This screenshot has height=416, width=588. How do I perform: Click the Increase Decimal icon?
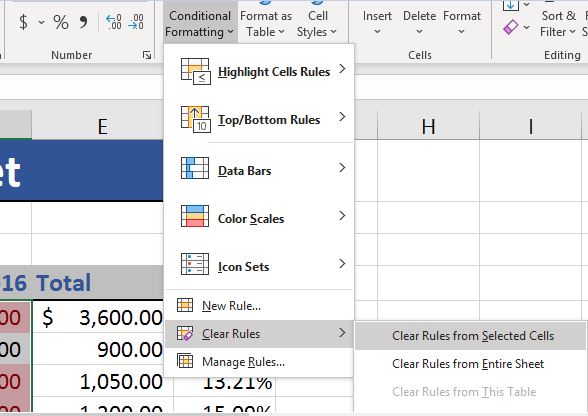tap(114, 22)
